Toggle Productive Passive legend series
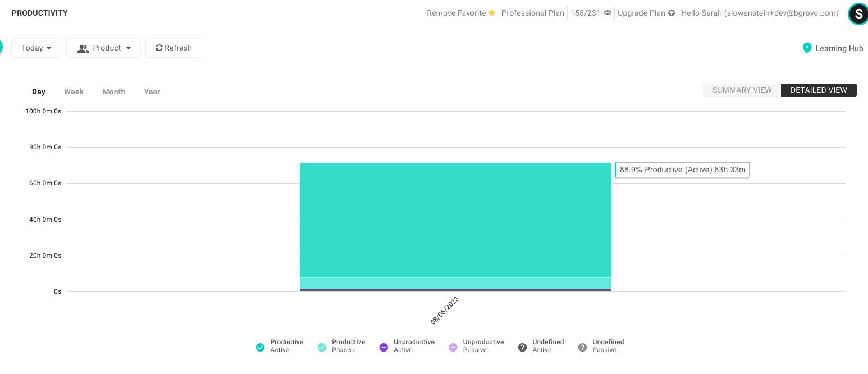The height and width of the screenshot is (374, 868). tap(341, 346)
